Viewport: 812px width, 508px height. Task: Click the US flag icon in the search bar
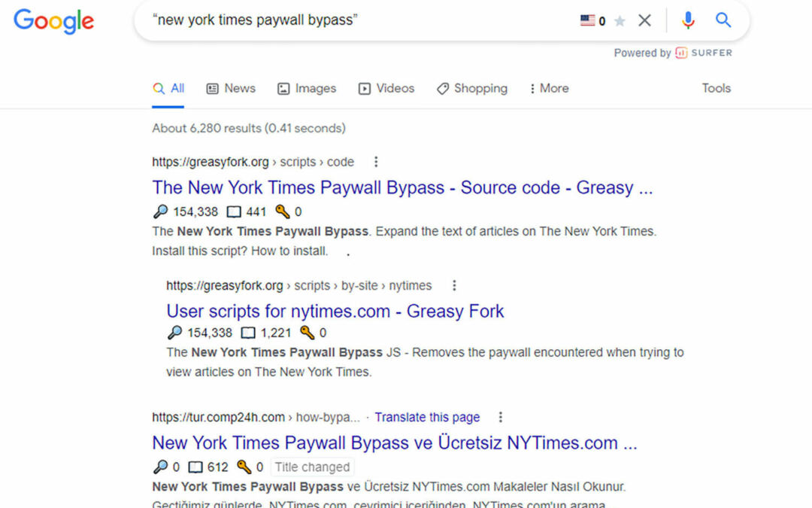pyautogui.click(x=587, y=20)
